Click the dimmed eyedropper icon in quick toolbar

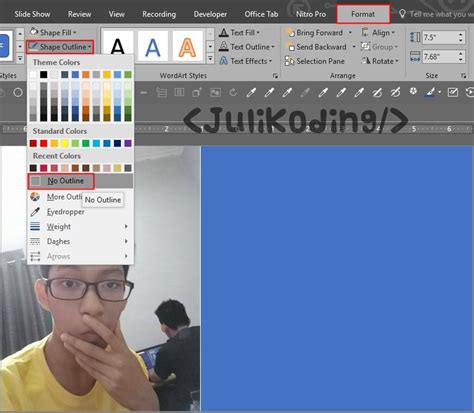(305, 92)
